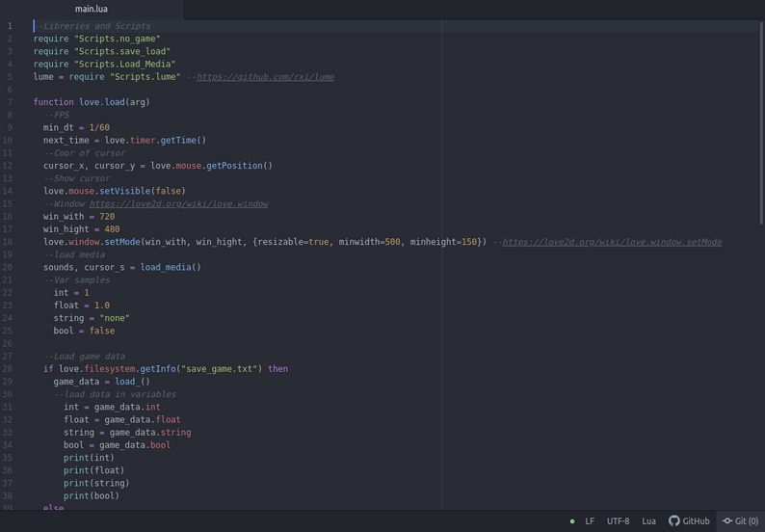765x532 pixels.
Task: Click the green status dot indicator
Action: [x=571, y=521]
